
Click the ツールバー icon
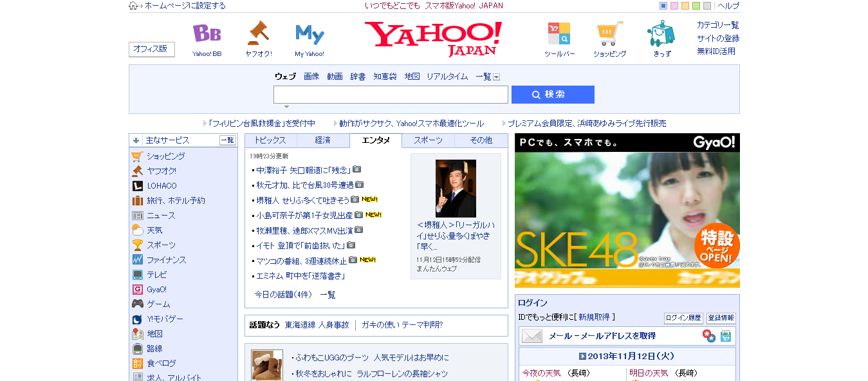[x=559, y=33]
